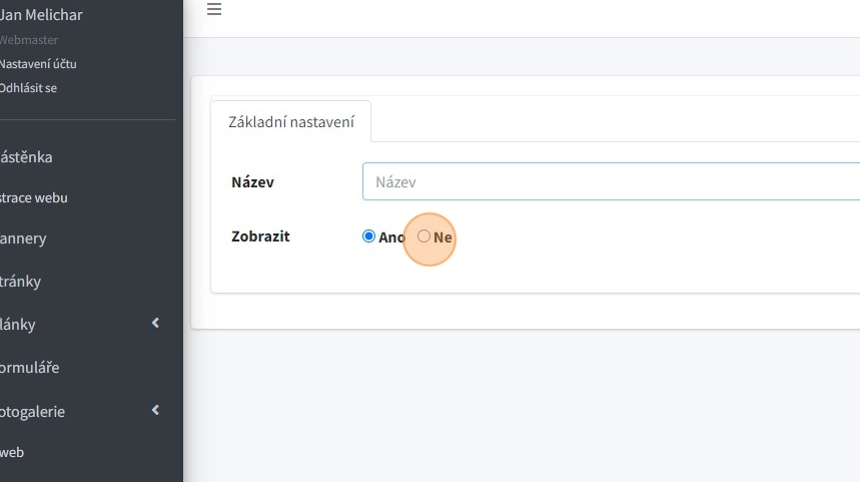Open the Nástěnka dashboard menu item
860x482 pixels.
click(x=27, y=157)
